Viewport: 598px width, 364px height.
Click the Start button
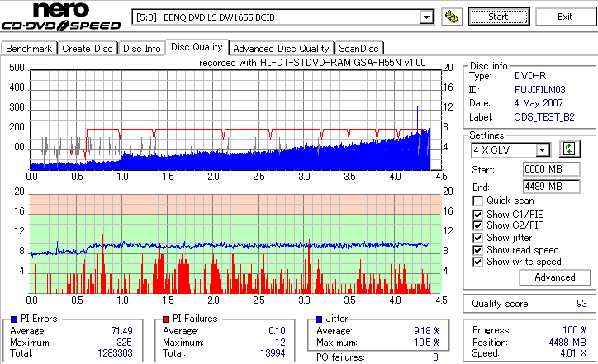click(499, 17)
